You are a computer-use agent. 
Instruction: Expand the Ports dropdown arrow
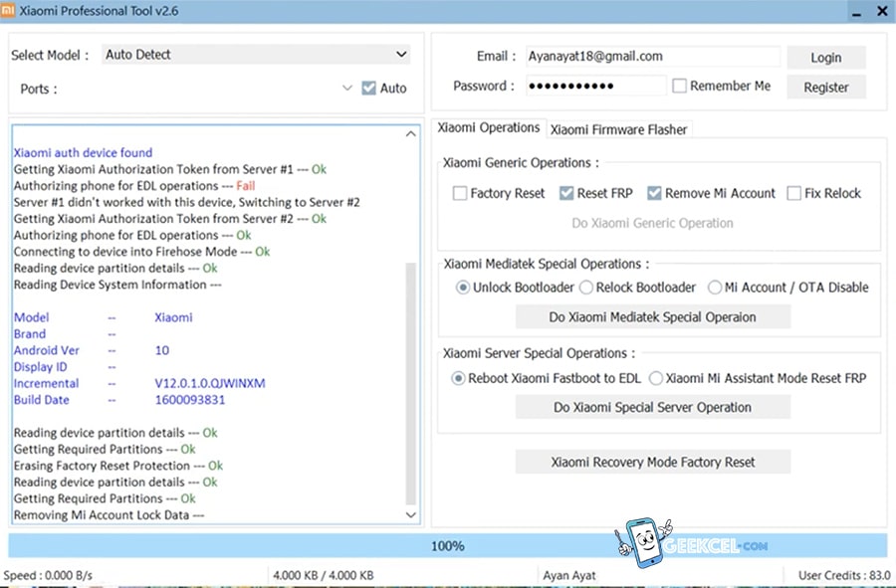pyautogui.click(x=346, y=88)
